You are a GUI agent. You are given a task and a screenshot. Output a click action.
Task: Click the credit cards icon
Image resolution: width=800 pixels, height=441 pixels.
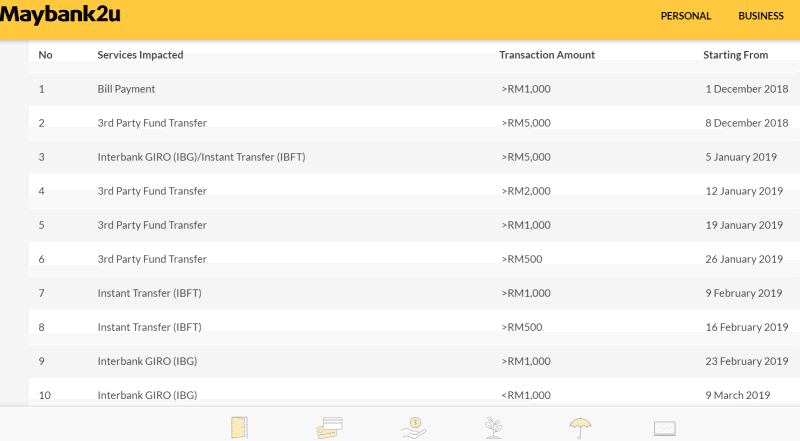(x=329, y=428)
